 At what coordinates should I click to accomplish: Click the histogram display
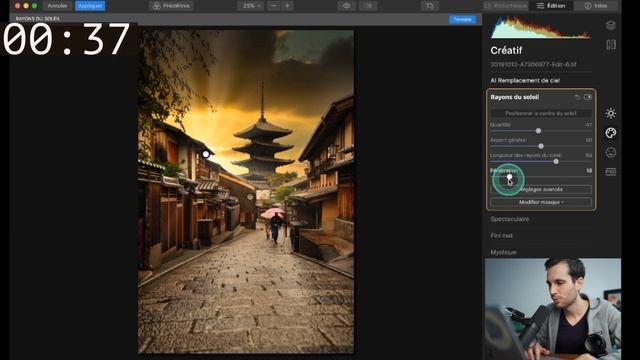click(x=540, y=28)
